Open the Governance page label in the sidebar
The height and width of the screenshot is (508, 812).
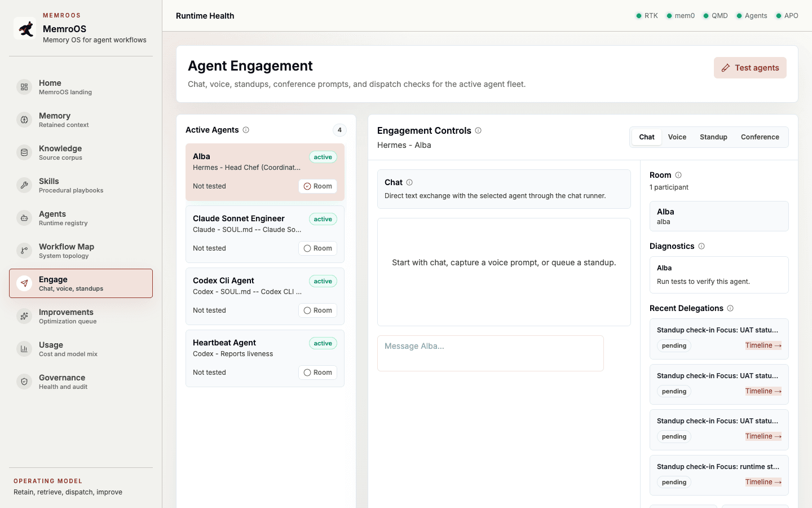pos(62,378)
